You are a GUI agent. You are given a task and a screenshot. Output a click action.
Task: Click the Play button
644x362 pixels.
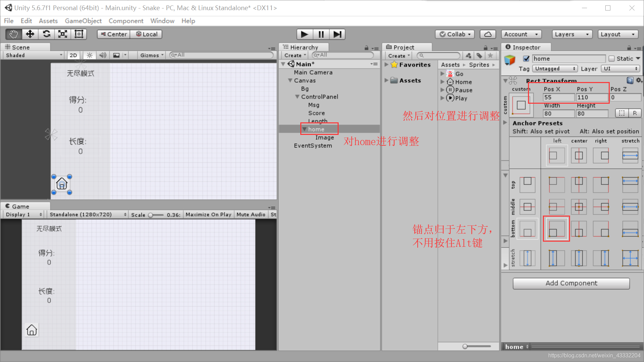pyautogui.click(x=304, y=34)
